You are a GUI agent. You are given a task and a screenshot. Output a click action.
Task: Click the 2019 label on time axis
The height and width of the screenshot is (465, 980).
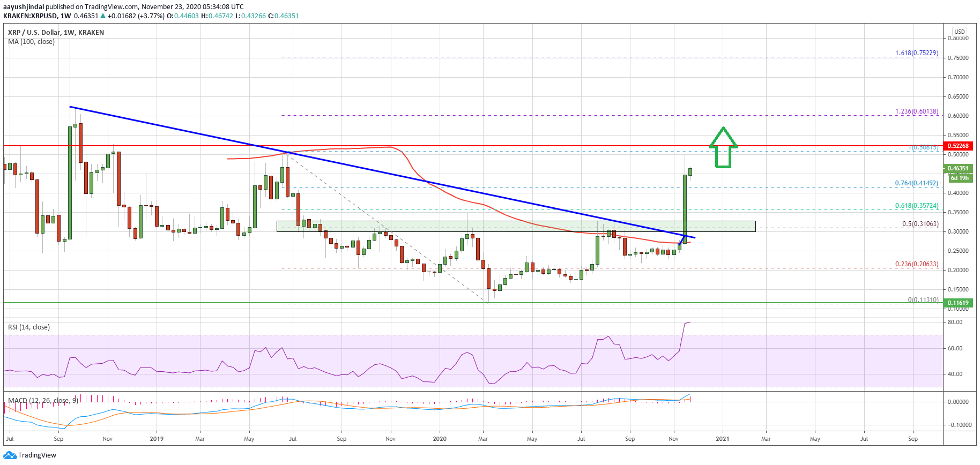point(157,439)
